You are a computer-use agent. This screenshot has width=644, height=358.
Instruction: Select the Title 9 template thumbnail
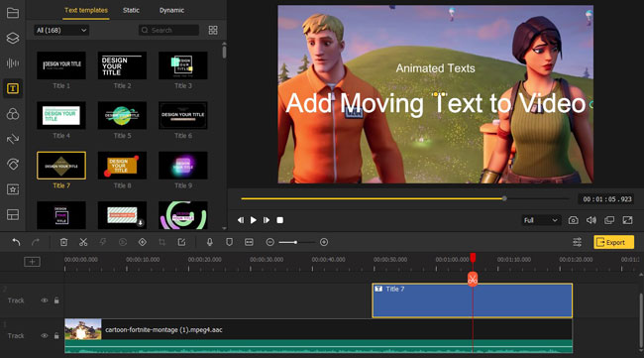click(183, 166)
